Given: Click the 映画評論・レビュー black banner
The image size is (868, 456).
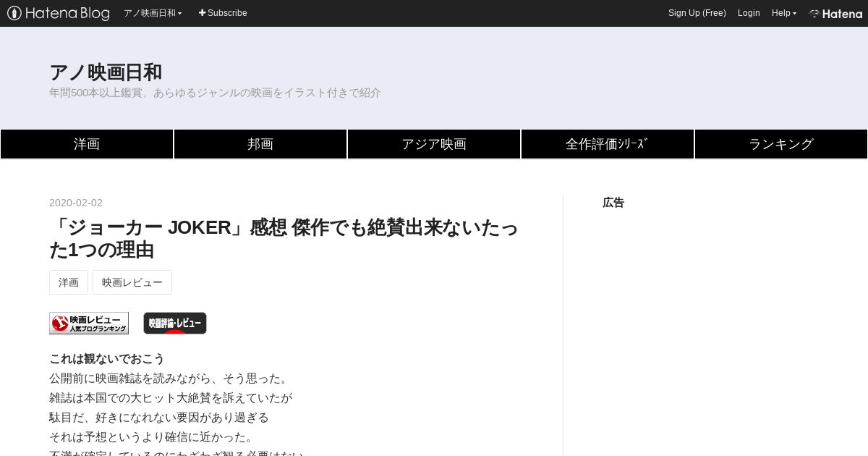Looking at the screenshot, I should [175, 323].
